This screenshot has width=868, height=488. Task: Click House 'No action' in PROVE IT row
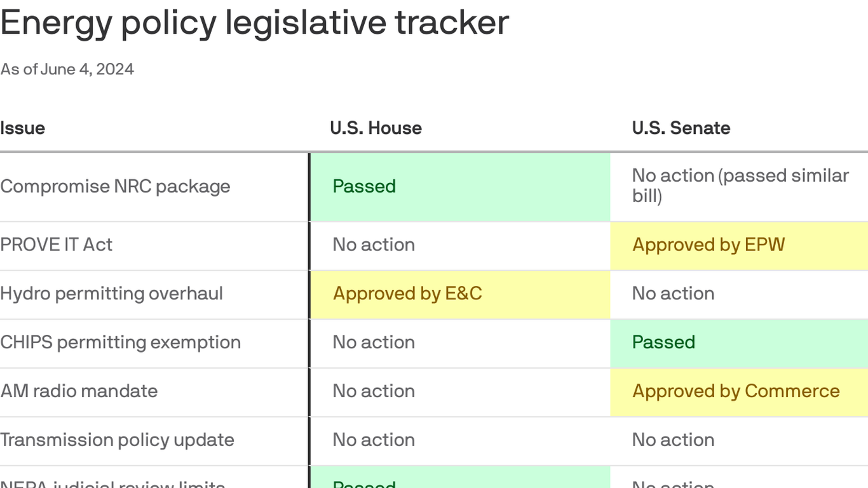coord(374,245)
